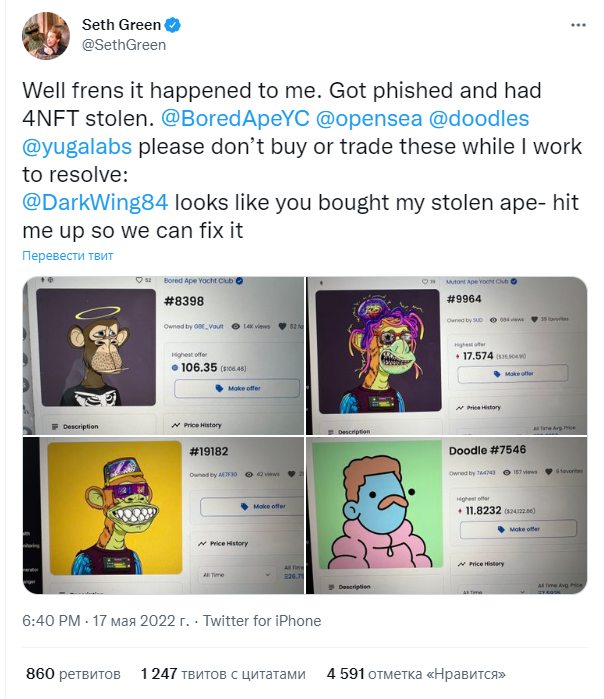Image resolution: width=604 pixels, height=699 pixels.
Task: Click the @opensea mention
Action: click(369, 119)
